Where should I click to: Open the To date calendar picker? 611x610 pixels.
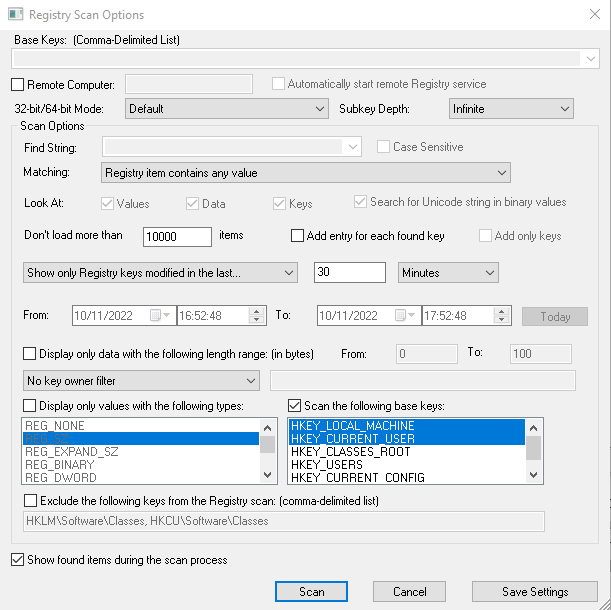[405, 315]
